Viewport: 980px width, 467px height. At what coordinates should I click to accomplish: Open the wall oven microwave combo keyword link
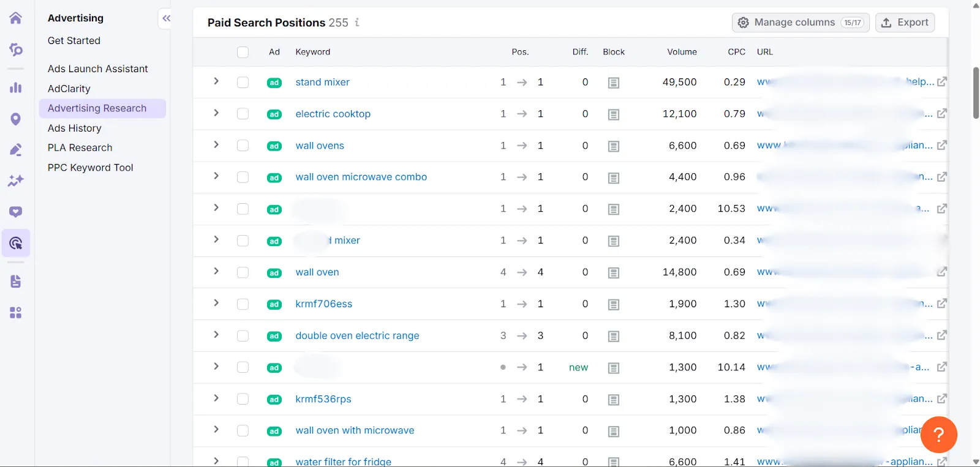361,177
